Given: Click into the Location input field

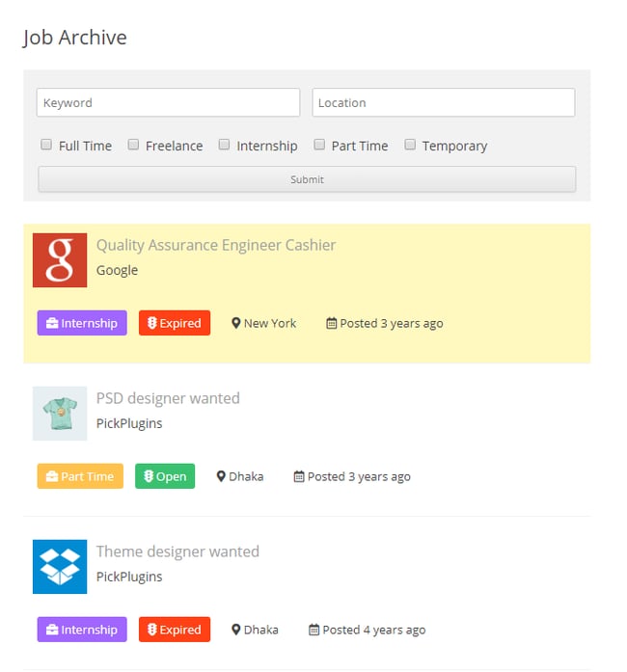Looking at the screenshot, I should point(444,103).
